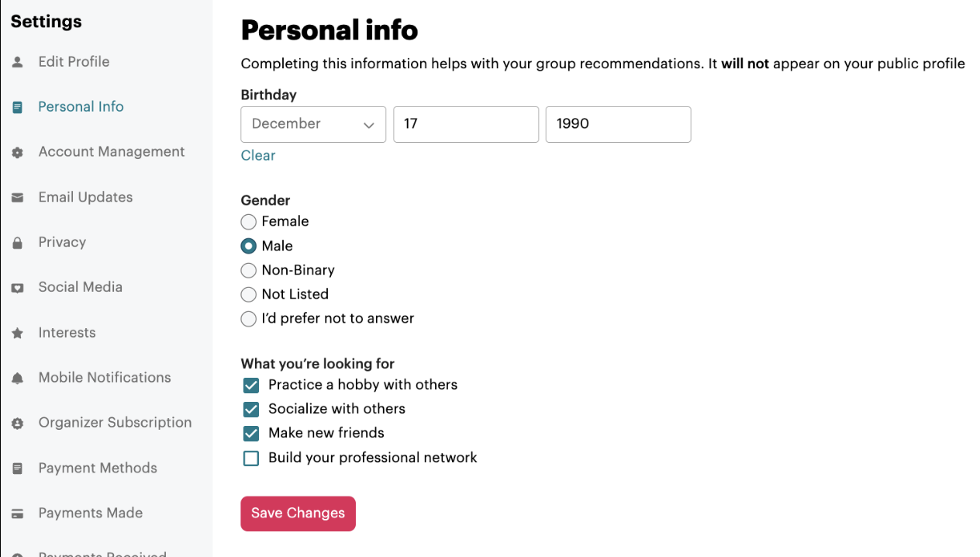The height and width of the screenshot is (557, 980).
Task: Click the Privacy padlock icon
Action: coord(17,242)
